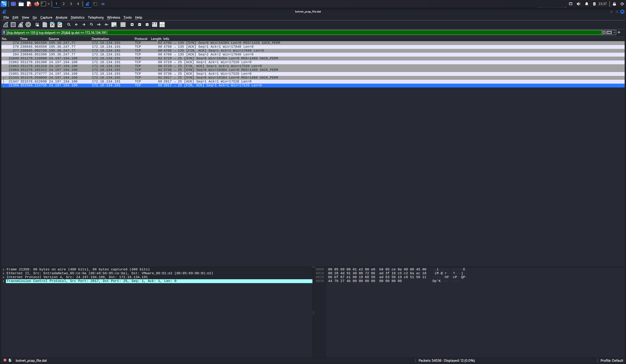Click Profile: Default in status bar

pos(612,361)
